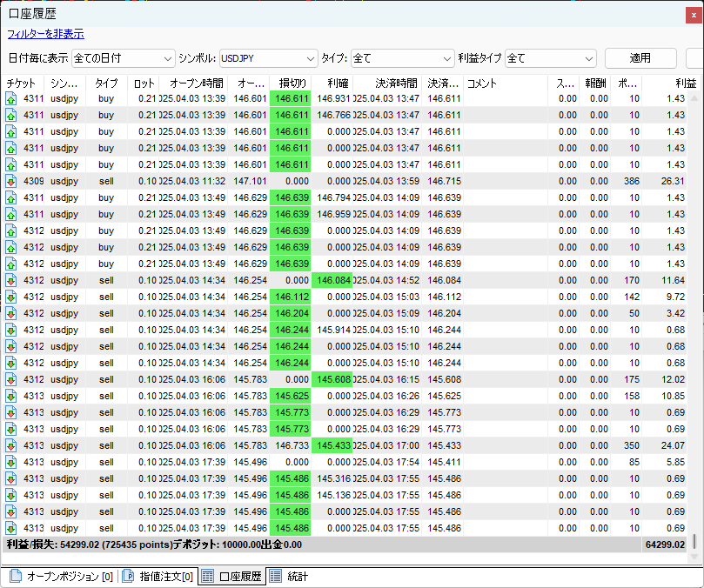Click the 適用 button
704x588 pixels.
[640, 58]
